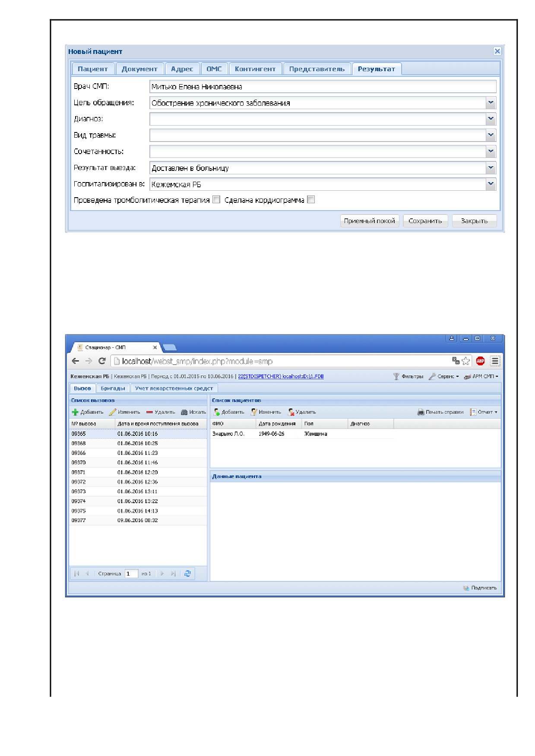Image resolution: width=535 pixels, height=756 pixels.
Task: Click the ABP adblock extension icon
Action: [x=480, y=361]
